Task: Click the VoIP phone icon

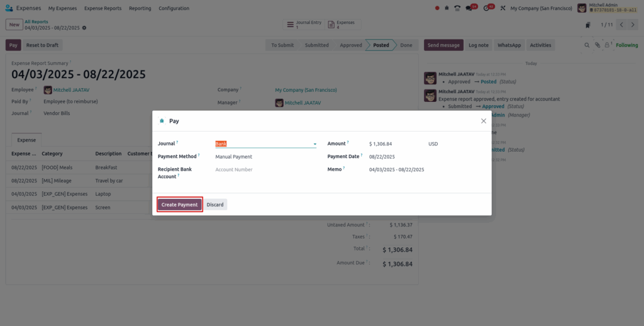Action: click(457, 8)
